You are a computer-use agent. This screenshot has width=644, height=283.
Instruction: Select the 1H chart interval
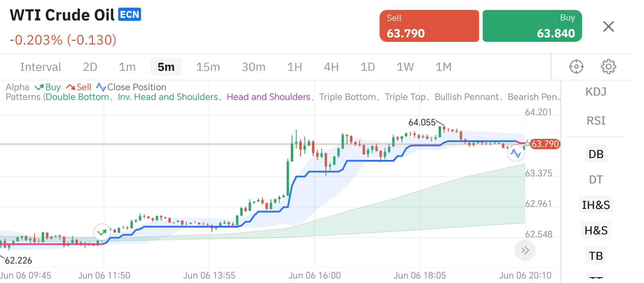point(294,67)
